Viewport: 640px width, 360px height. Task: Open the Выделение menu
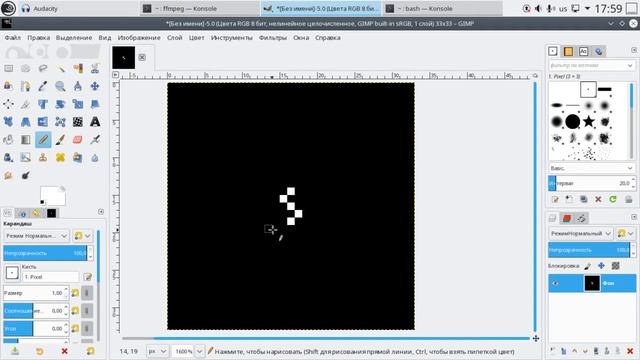(x=74, y=38)
